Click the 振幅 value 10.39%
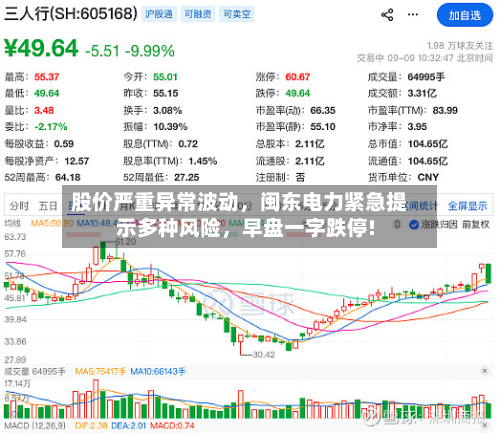This screenshot has width=500, height=433. 170,127
